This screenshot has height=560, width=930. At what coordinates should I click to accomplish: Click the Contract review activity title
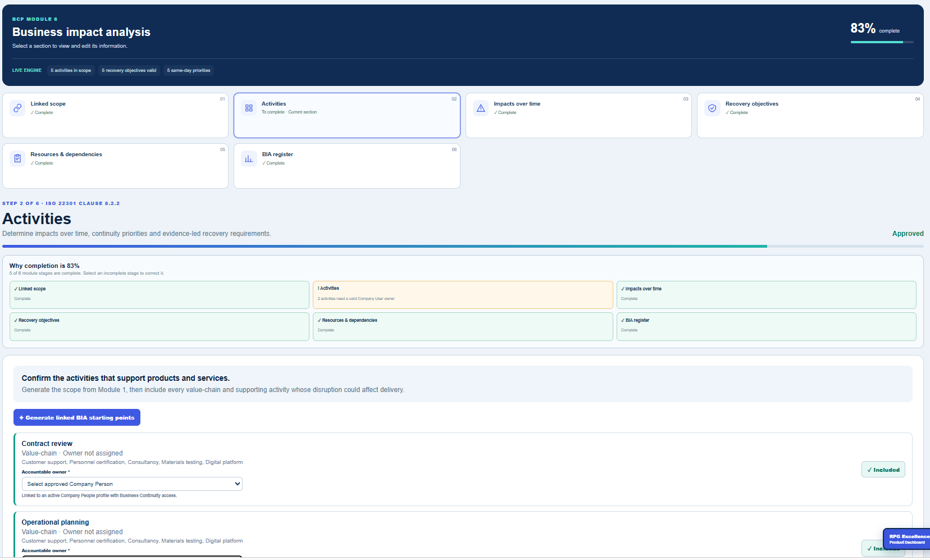tap(47, 443)
